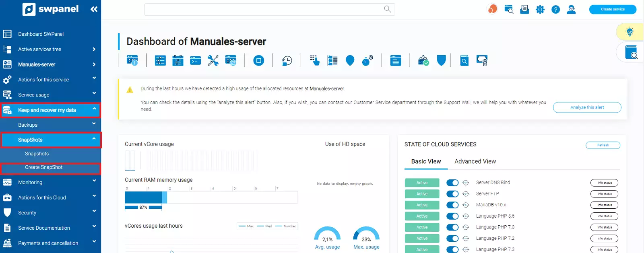The height and width of the screenshot is (253, 644).
Task: Click the round stop server icon
Action: tap(258, 61)
